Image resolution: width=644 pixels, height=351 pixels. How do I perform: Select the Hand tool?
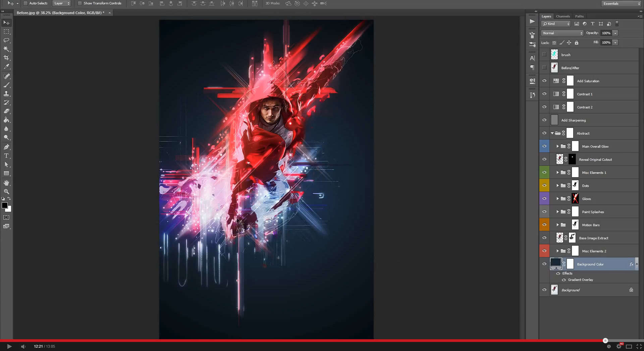[6, 183]
